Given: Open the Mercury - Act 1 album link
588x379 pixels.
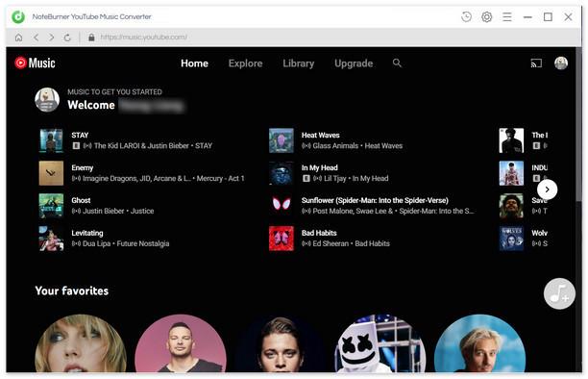Looking at the screenshot, I should 221,178.
